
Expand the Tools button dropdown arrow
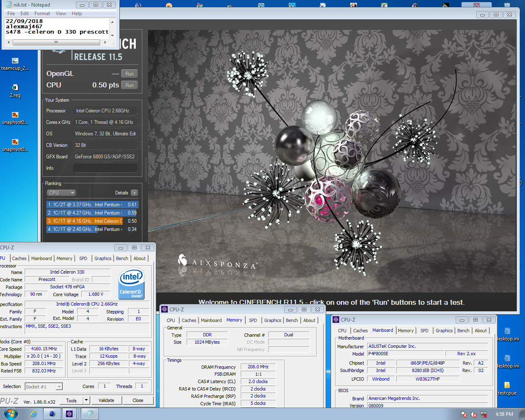[x=86, y=400]
